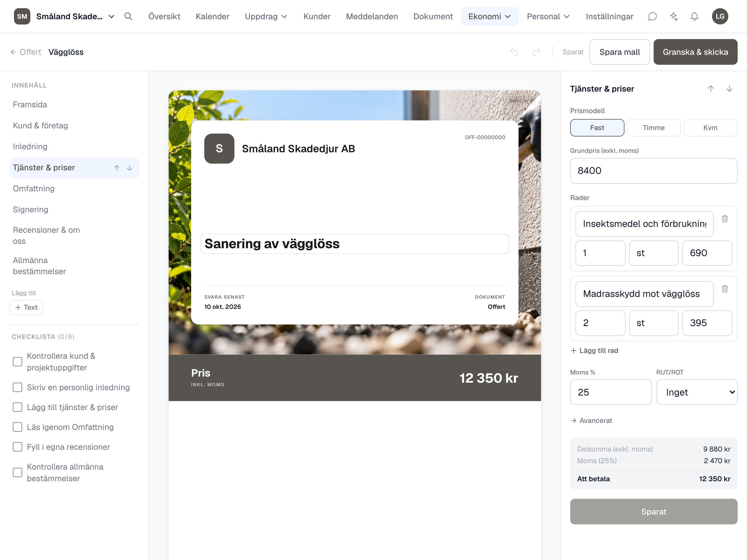Check Kontrollera allmänna bestämmelser

[18, 472]
